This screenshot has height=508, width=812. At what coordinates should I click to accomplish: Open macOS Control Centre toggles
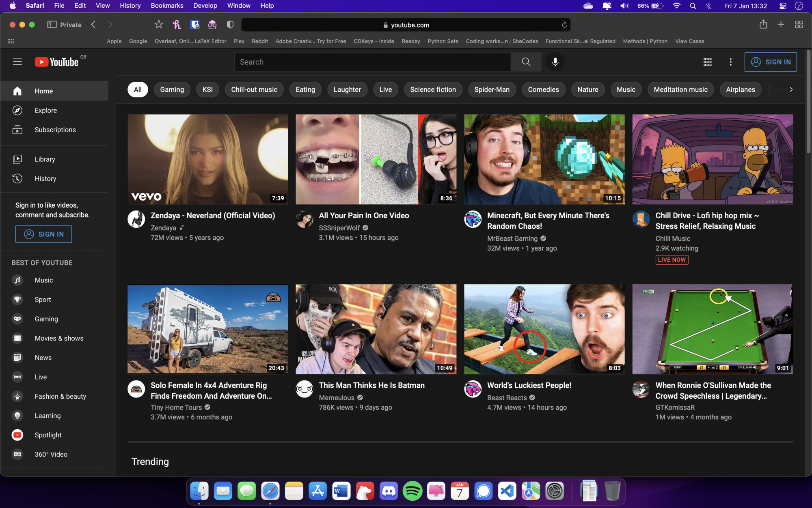pos(783,6)
